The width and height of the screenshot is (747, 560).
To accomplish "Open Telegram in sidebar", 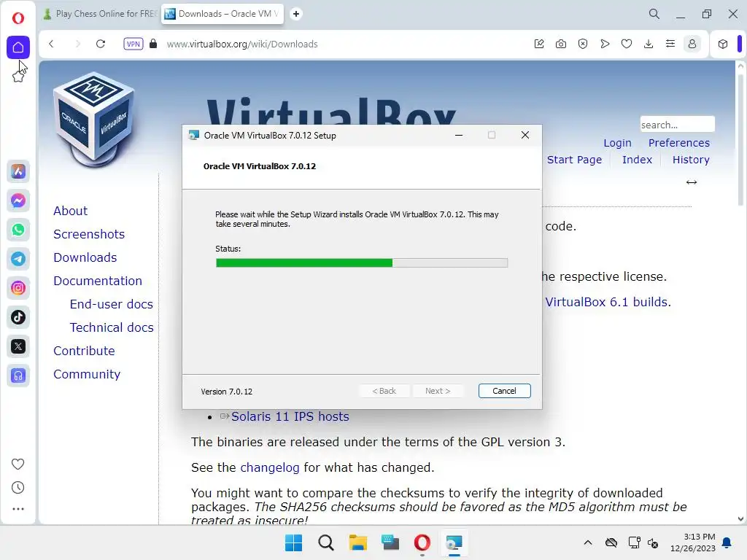I will [x=18, y=259].
